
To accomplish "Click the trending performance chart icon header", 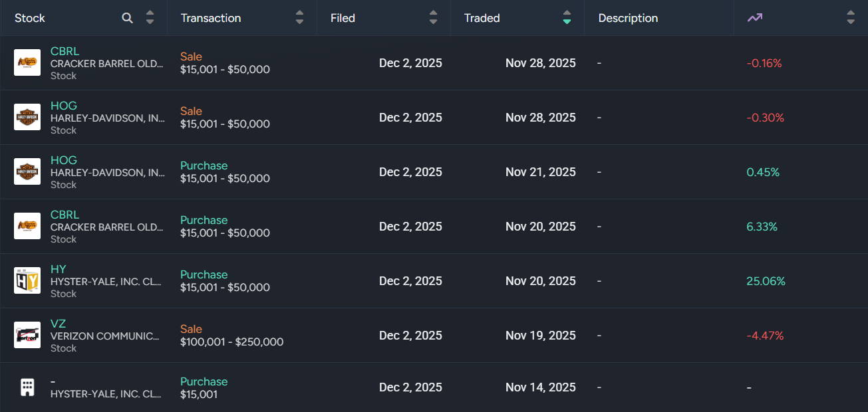I will pyautogui.click(x=754, y=18).
